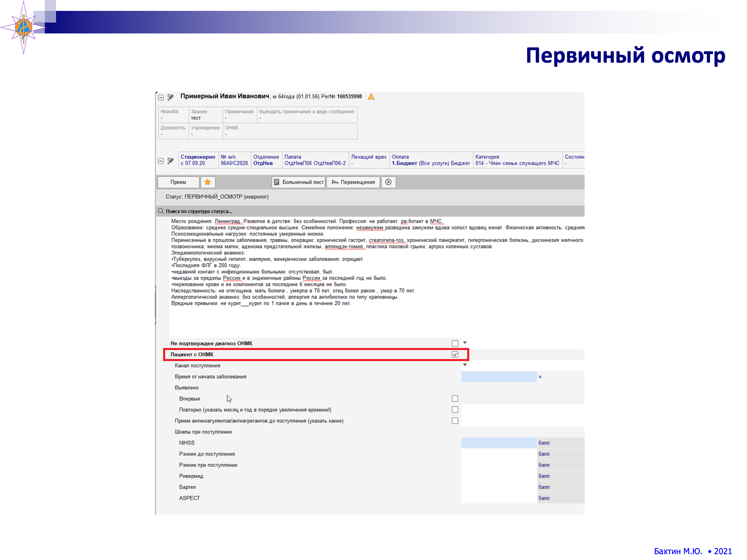Viewport: 747px width, 560px height.
Task: Click the search magnifier icon
Action: pos(161,211)
